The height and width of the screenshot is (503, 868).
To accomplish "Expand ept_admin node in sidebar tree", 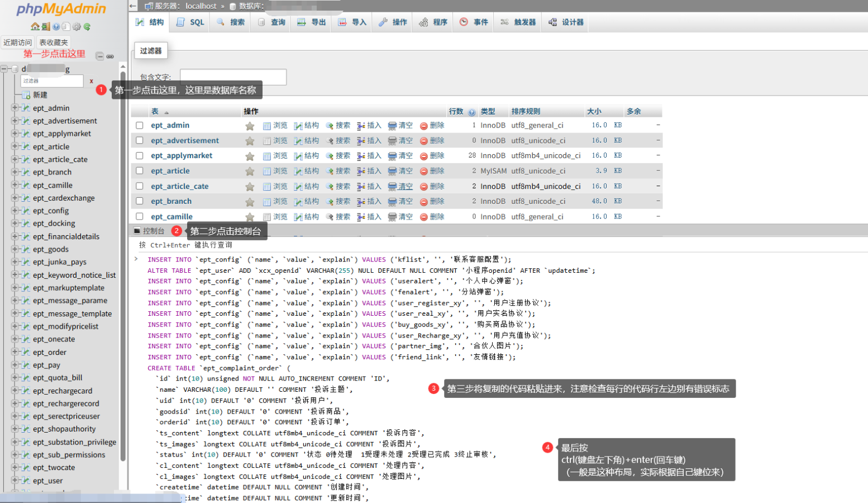I will 15,108.
